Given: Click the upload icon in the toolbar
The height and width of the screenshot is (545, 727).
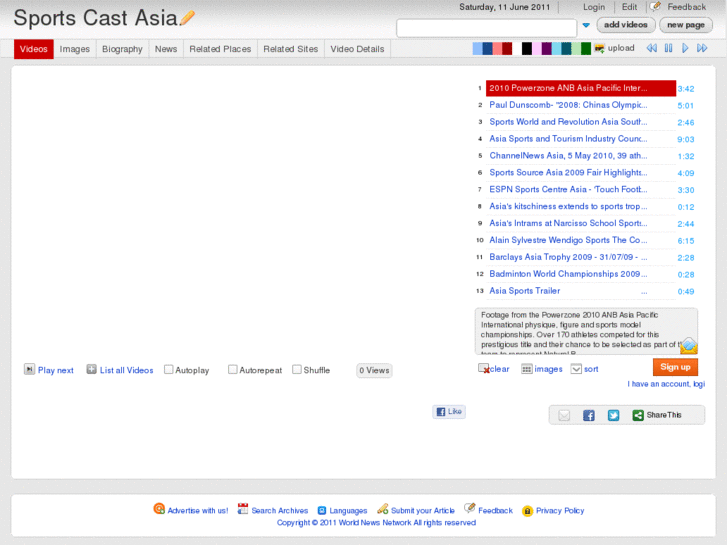Looking at the screenshot, I should [x=599, y=48].
